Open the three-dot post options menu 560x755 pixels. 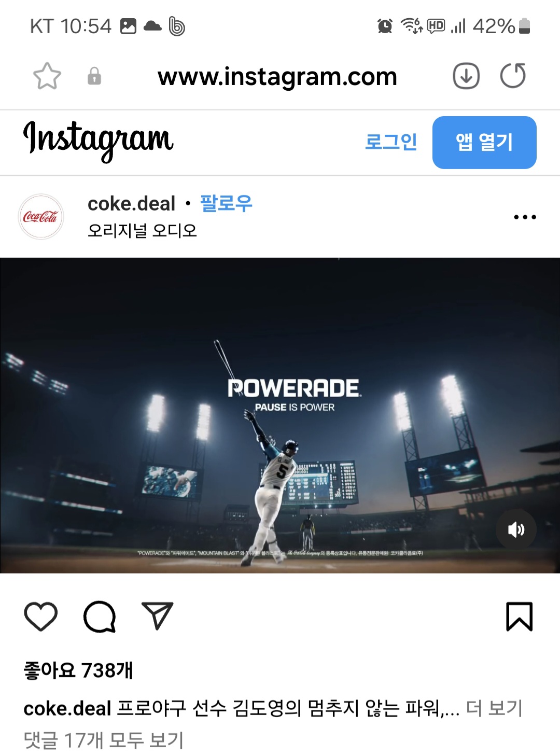(x=525, y=217)
